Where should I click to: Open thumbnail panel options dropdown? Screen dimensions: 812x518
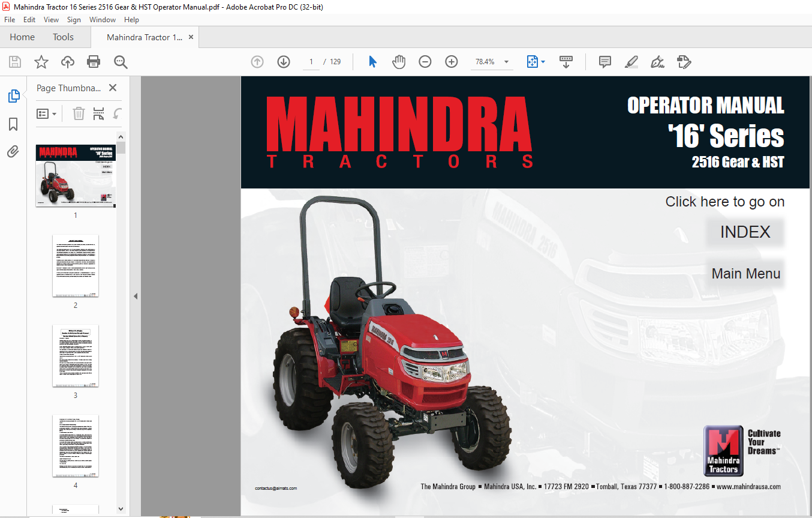tap(47, 113)
